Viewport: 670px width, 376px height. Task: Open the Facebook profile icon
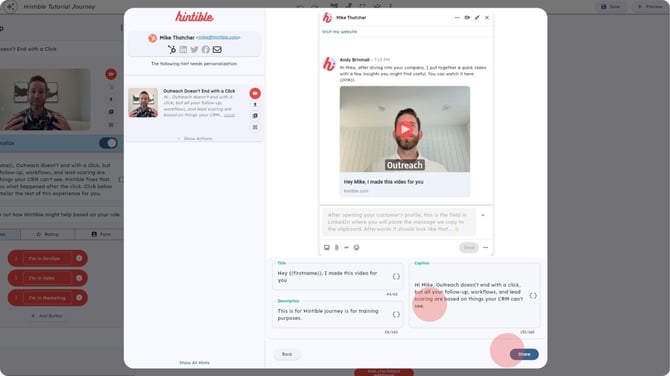click(206, 50)
